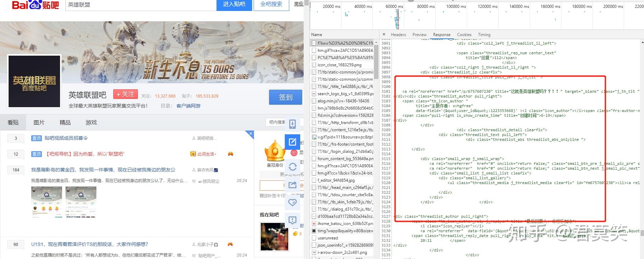The width and height of the screenshot is (644, 259).
Task: Select the userunread request row
Action: pos(342,238)
